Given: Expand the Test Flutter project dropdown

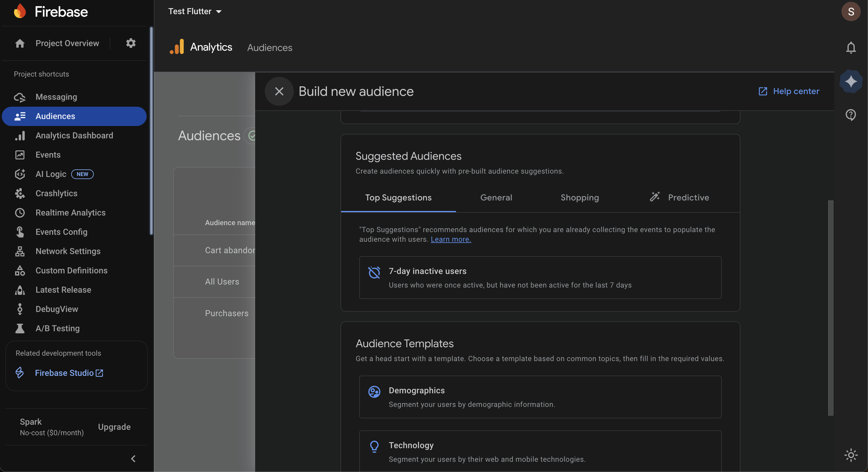Looking at the screenshot, I should [195, 11].
